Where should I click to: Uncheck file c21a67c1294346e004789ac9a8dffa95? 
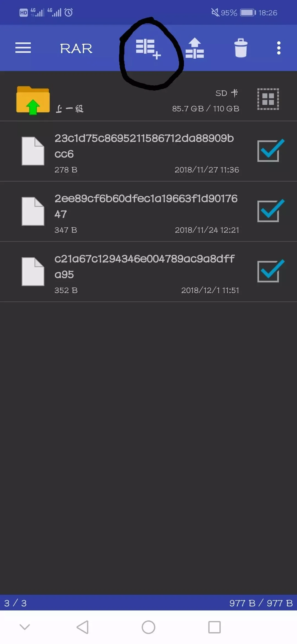click(x=271, y=271)
